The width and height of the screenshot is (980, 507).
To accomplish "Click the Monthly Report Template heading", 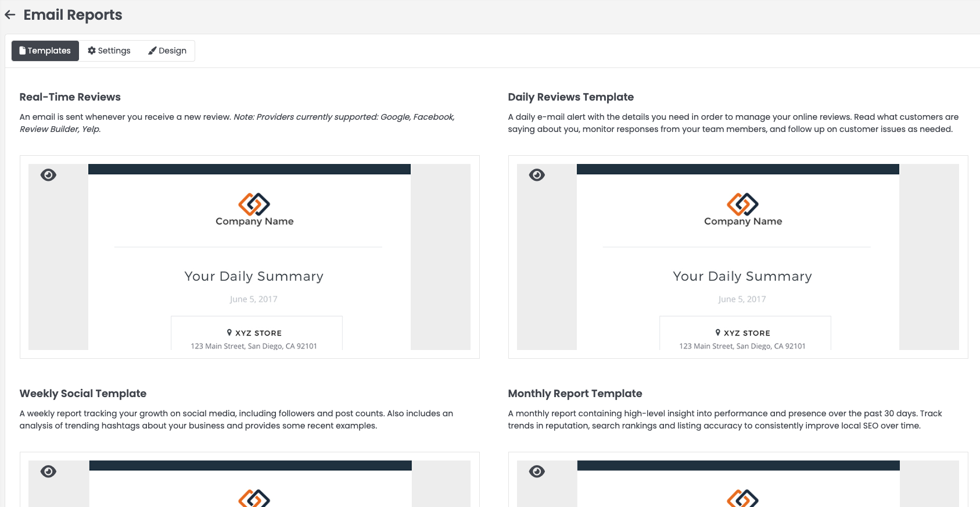I will 575,394.
